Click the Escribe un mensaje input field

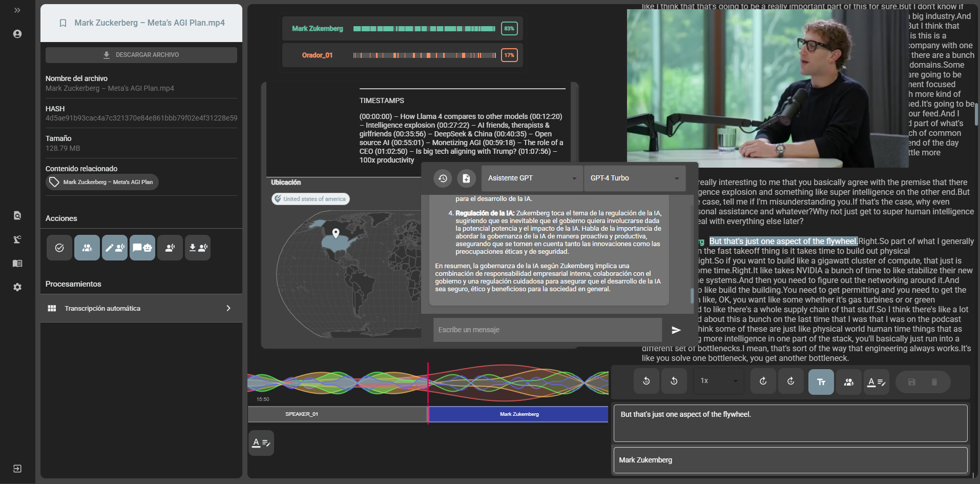tap(548, 330)
